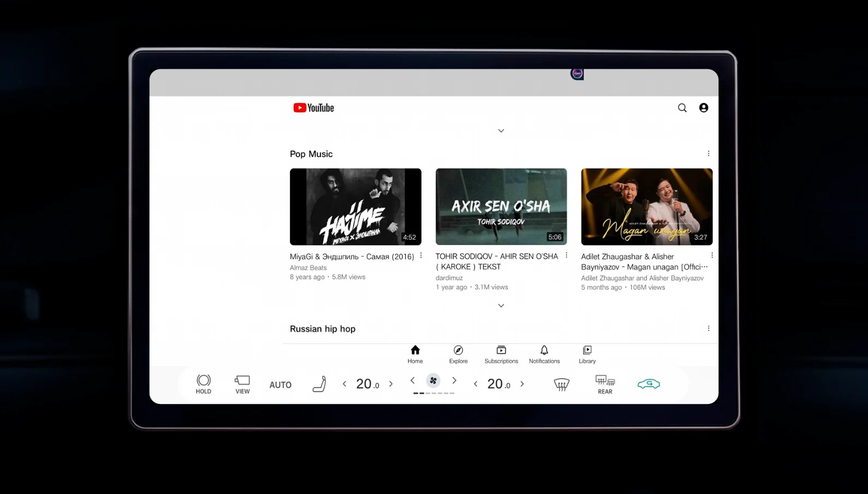868x494 pixels.
Task: Open the Subscriptions tab
Action: coord(501,354)
